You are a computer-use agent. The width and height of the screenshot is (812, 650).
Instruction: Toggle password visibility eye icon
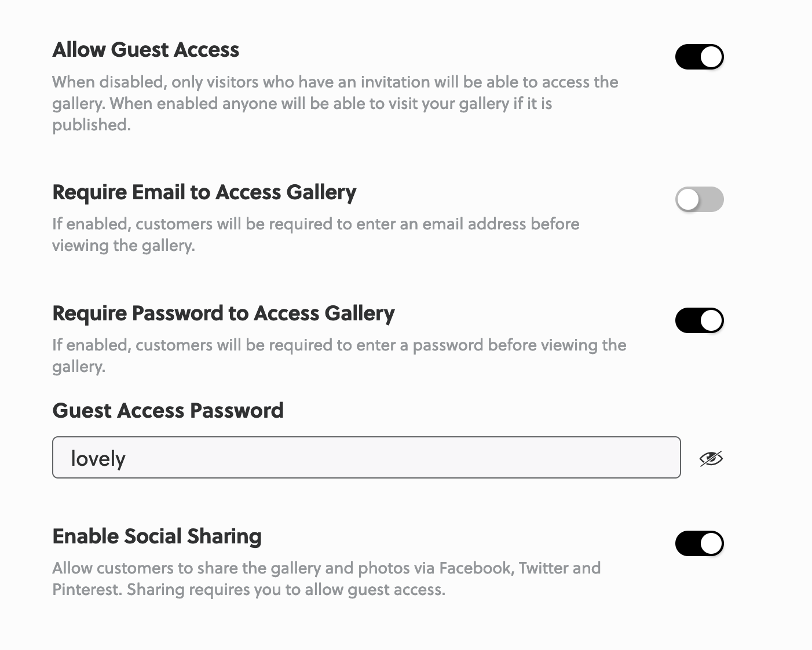click(711, 459)
